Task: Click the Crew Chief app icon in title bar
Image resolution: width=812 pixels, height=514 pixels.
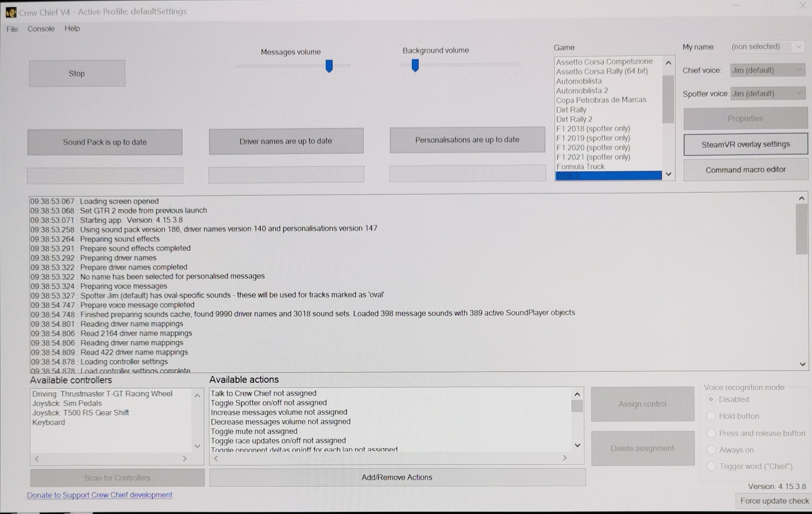Action: (11, 12)
